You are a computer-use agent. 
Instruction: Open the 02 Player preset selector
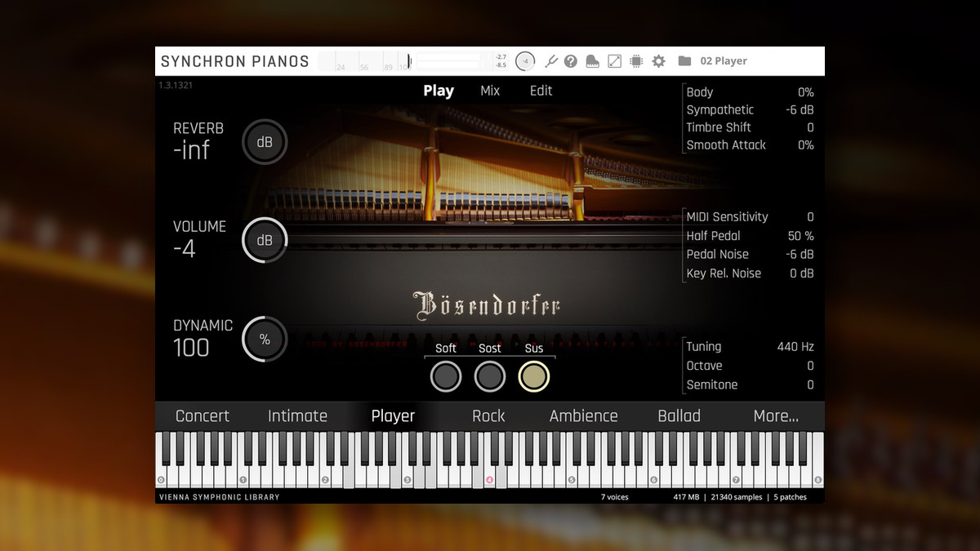(x=724, y=61)
